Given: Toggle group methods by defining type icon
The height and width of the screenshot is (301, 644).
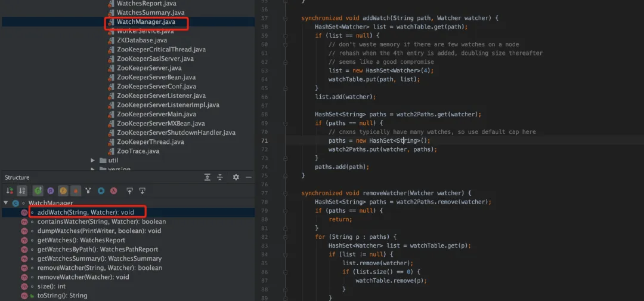Looking at the screenshot, I should (38, 191).
